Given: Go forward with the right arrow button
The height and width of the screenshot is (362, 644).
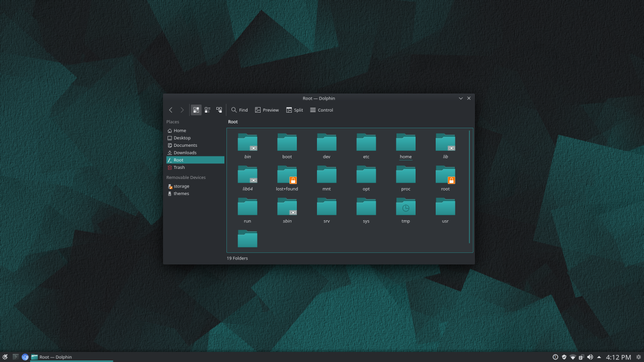Looking at the screenshot, I should coord(182,110).
